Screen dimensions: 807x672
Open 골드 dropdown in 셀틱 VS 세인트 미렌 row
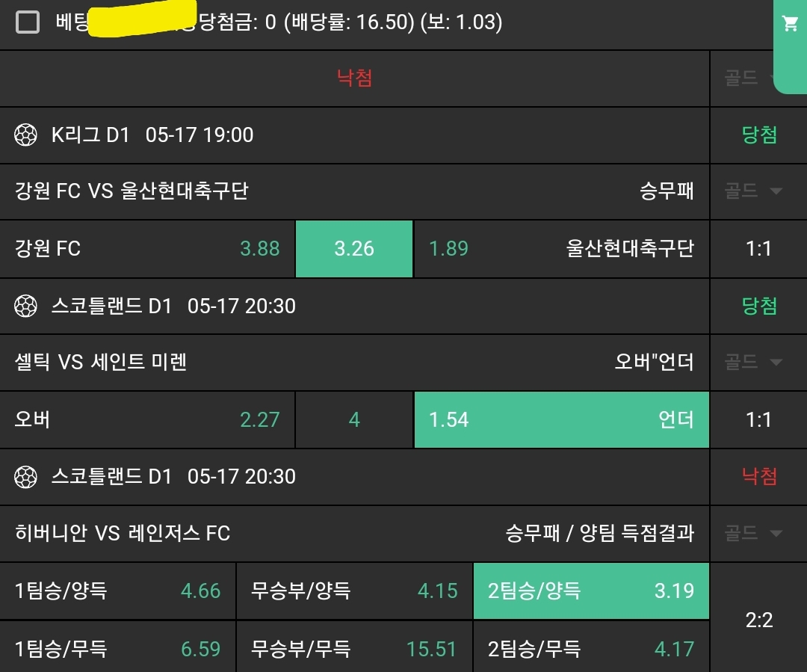coord(753,363)
